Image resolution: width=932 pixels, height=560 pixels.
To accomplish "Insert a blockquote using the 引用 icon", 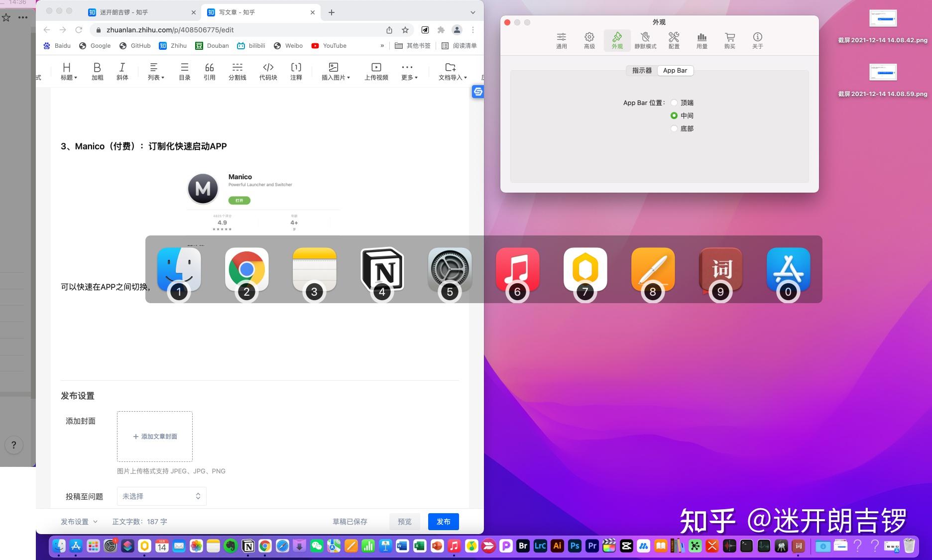I will click(x=209, y=71).
